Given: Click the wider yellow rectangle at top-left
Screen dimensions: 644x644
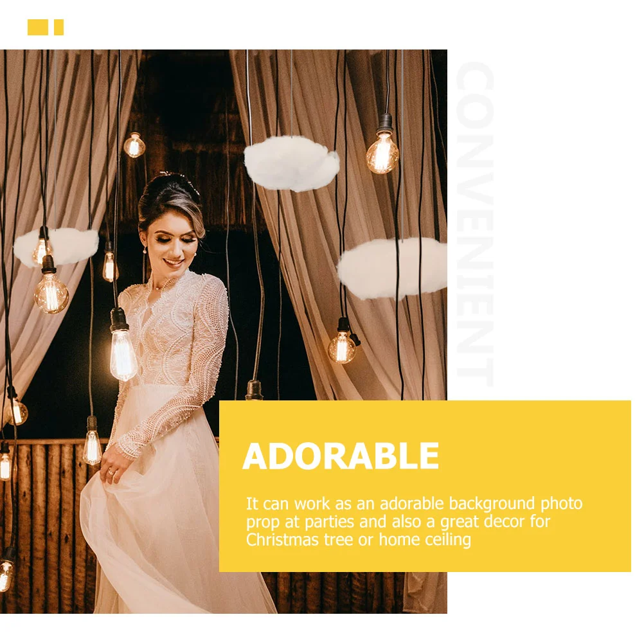Looking at the screenshot, I should [x=38, y=27].
